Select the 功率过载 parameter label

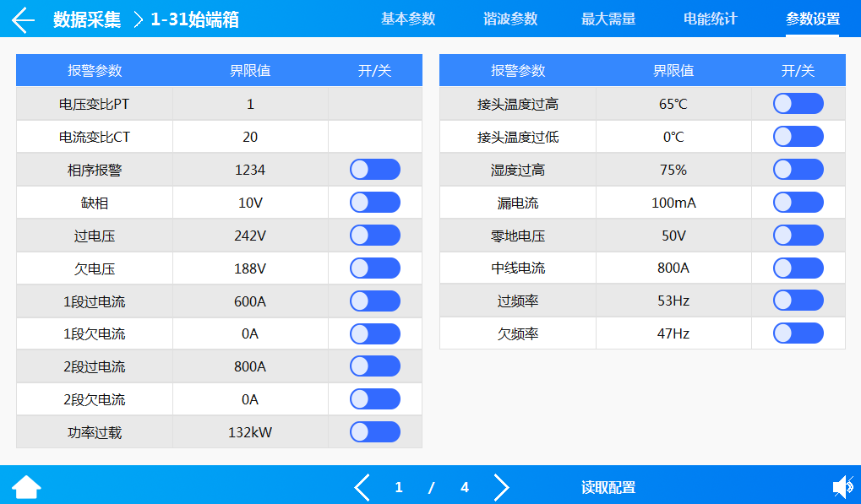point(95,432)
